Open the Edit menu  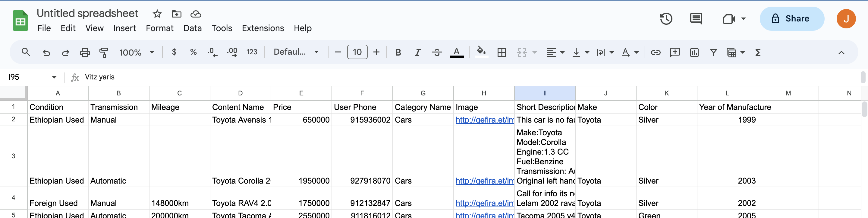[68, 28]
